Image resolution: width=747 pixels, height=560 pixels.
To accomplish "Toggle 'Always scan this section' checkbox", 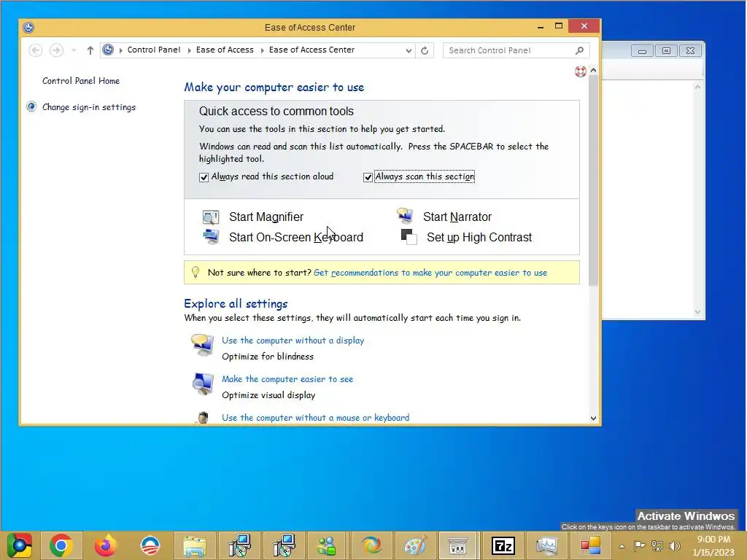I will pyautogui.click(x=368, y=177).
